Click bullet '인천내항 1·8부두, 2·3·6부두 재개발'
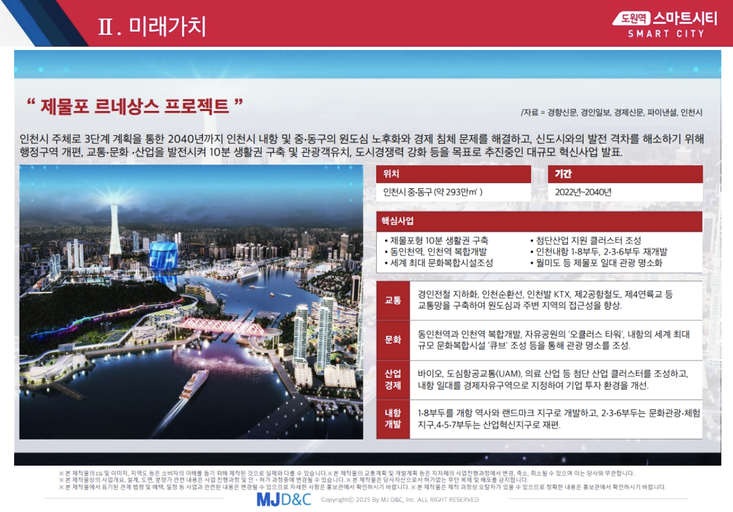Screen dimensions: 733x512 598,252
